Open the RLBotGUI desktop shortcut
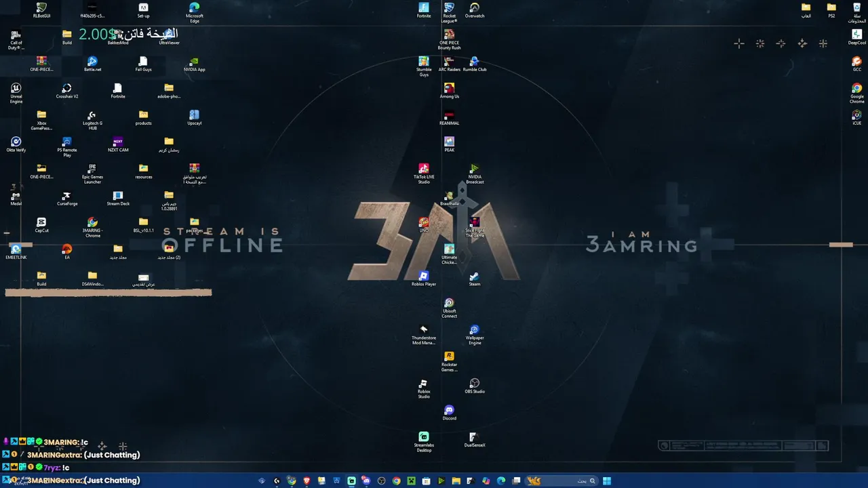 [x=41, y=10]
